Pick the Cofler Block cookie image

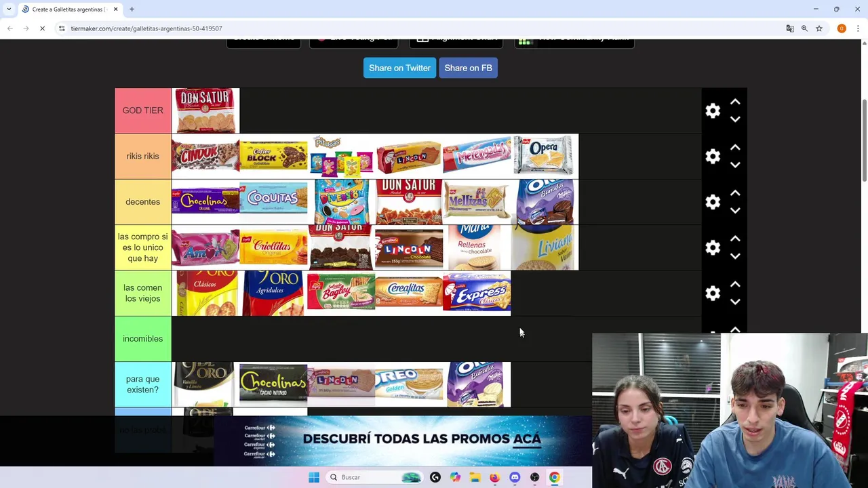pos(273,156)
